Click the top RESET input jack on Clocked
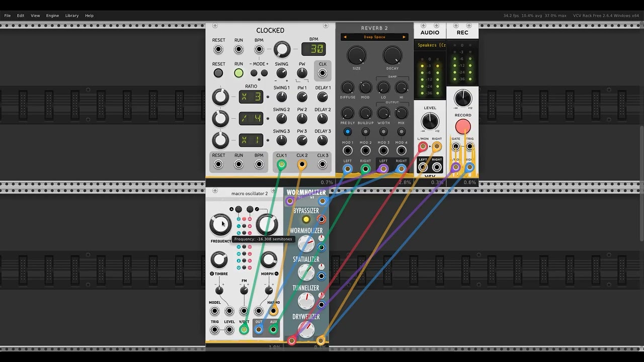Screen dimensions: 644x362 coord(218,49)
